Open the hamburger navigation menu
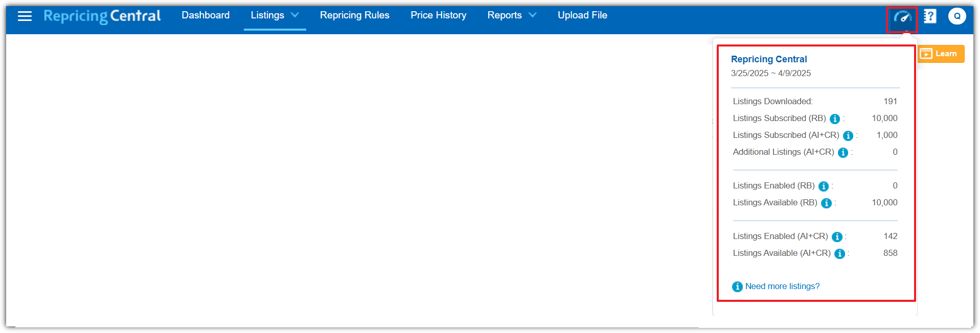 tap(25, 16)
